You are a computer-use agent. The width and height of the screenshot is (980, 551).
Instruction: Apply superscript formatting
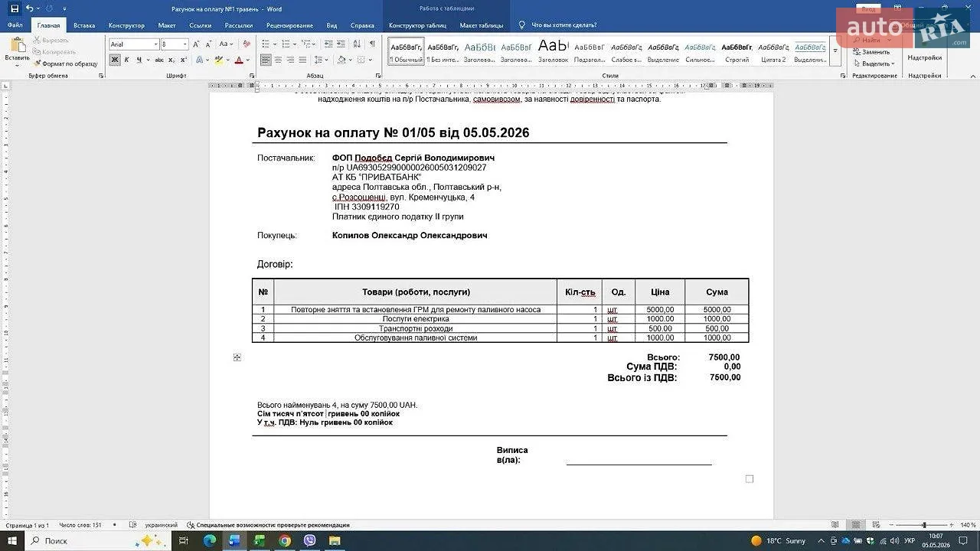click(183, 60)
